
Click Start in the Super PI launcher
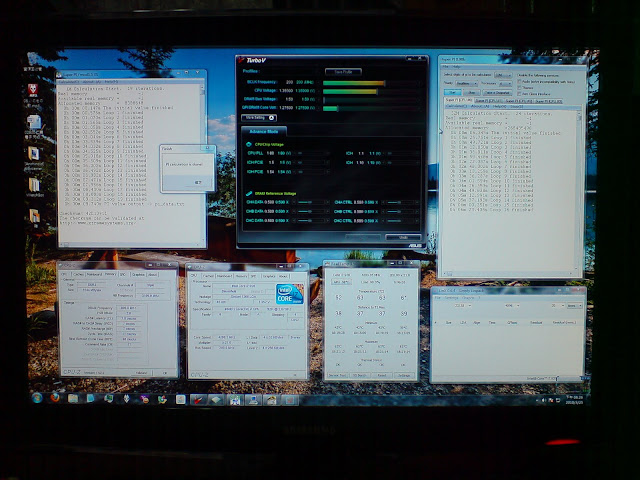453,92
